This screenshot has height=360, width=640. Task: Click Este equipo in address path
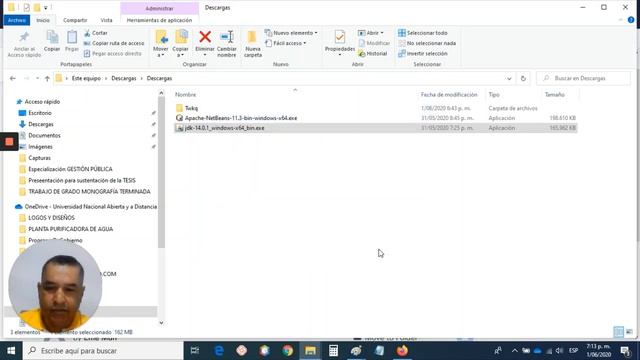tap(86, 78)
